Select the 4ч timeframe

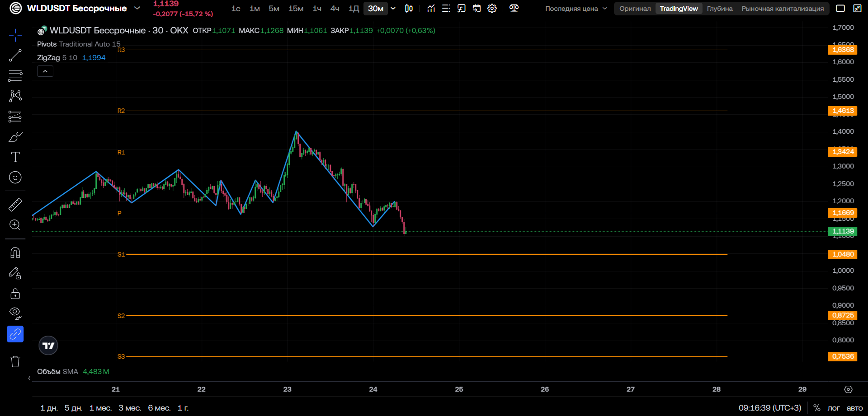(x=335, y=8)
